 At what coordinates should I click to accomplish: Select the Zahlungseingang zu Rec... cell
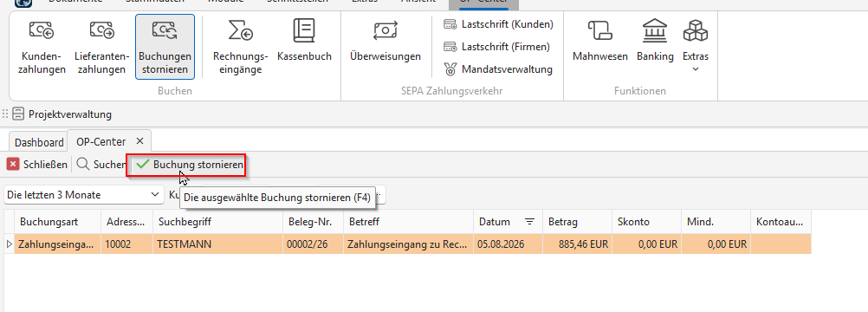(x=408, y=244)
